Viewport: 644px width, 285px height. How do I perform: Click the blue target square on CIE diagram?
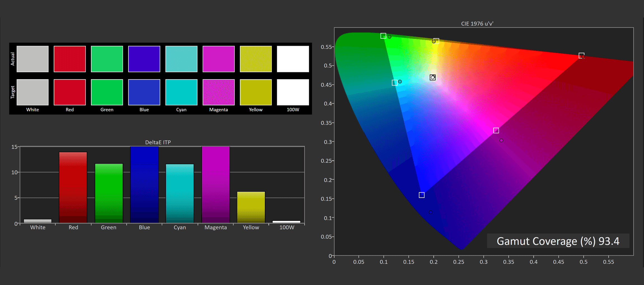(422, 195)
